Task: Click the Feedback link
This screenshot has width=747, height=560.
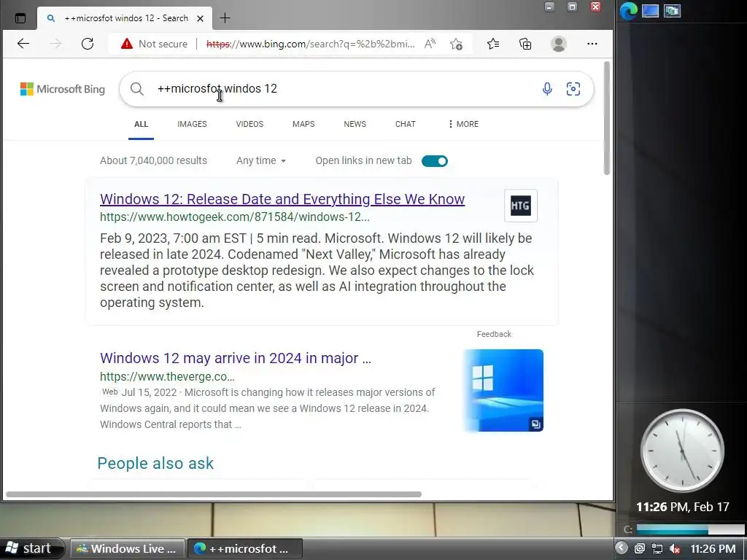Action: (x=494, y=334)
